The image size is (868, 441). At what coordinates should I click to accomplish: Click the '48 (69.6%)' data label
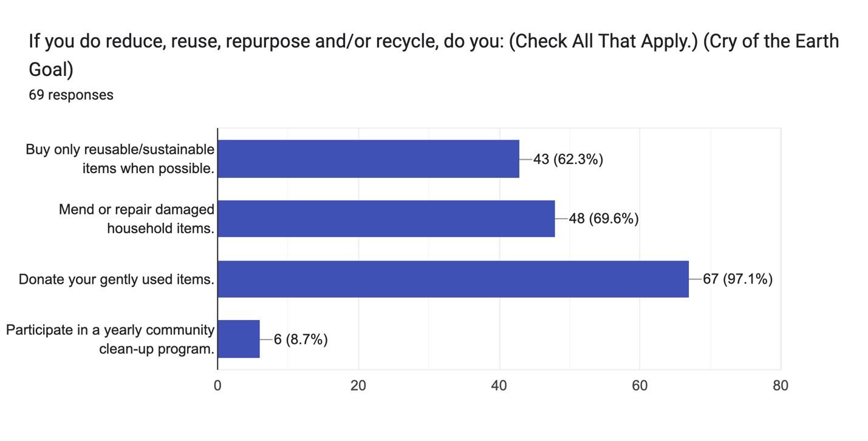coord(603,219)
